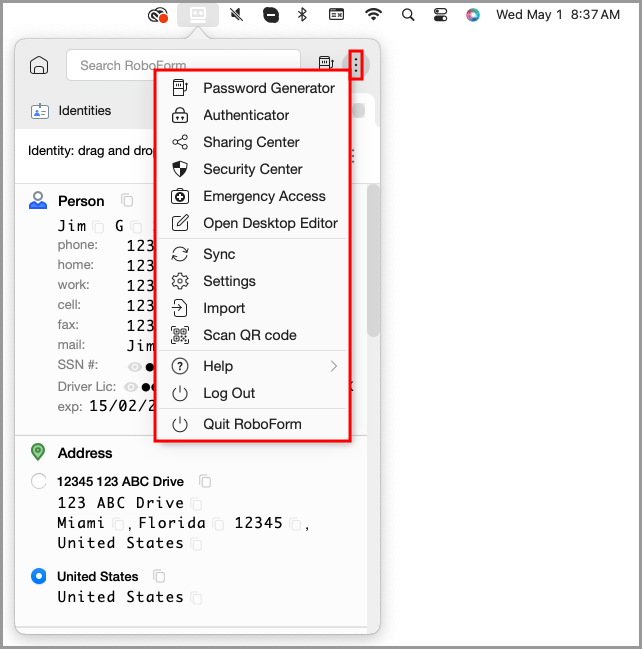Image resolution: width=642 pixels, height=649 pixels.
Task: Copy the 12345 123 ABC Drive heading
Action: pos(205,481)
